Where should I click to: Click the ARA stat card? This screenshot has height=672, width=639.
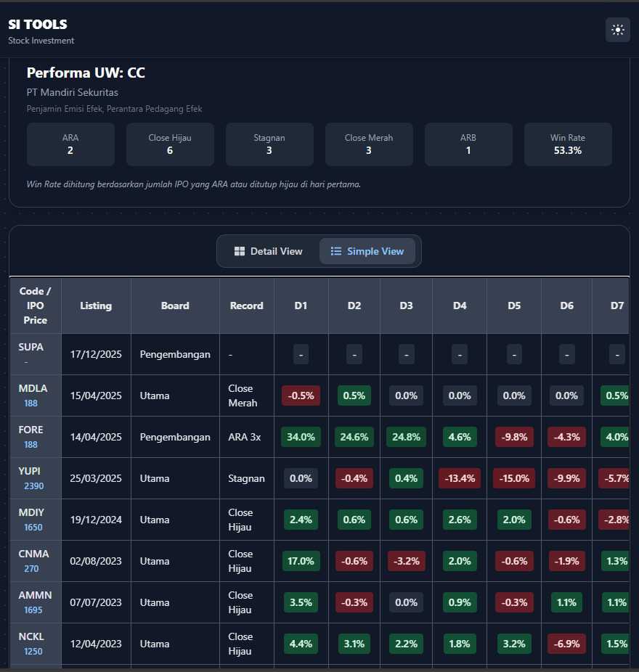coord(70,144)
